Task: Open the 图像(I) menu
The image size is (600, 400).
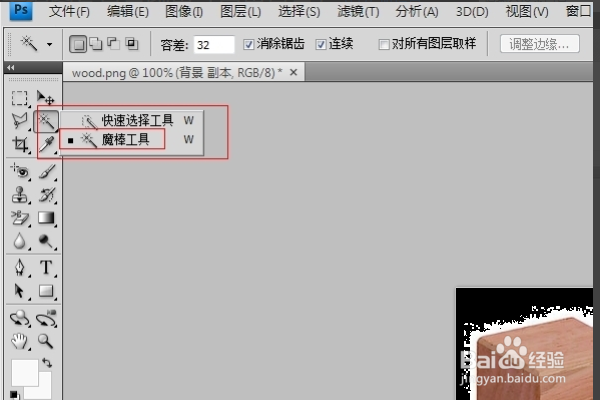Action: click(184, 12)
